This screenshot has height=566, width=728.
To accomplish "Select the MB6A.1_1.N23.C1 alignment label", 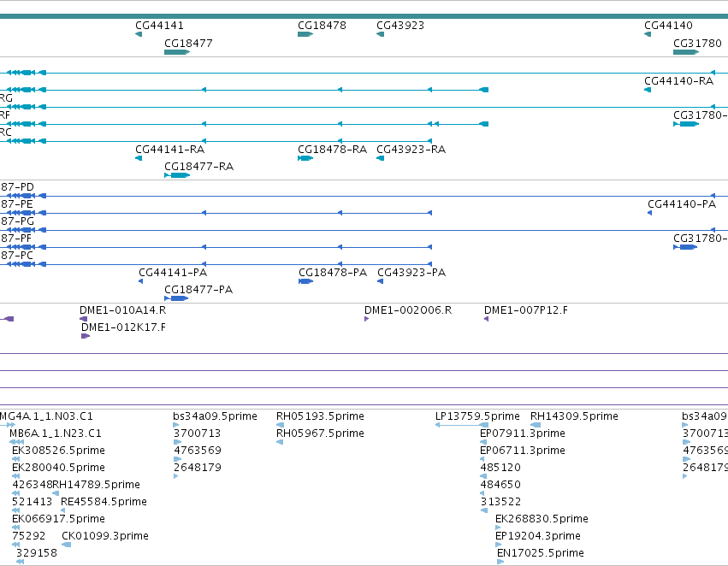I will click(x=56, y=433).
